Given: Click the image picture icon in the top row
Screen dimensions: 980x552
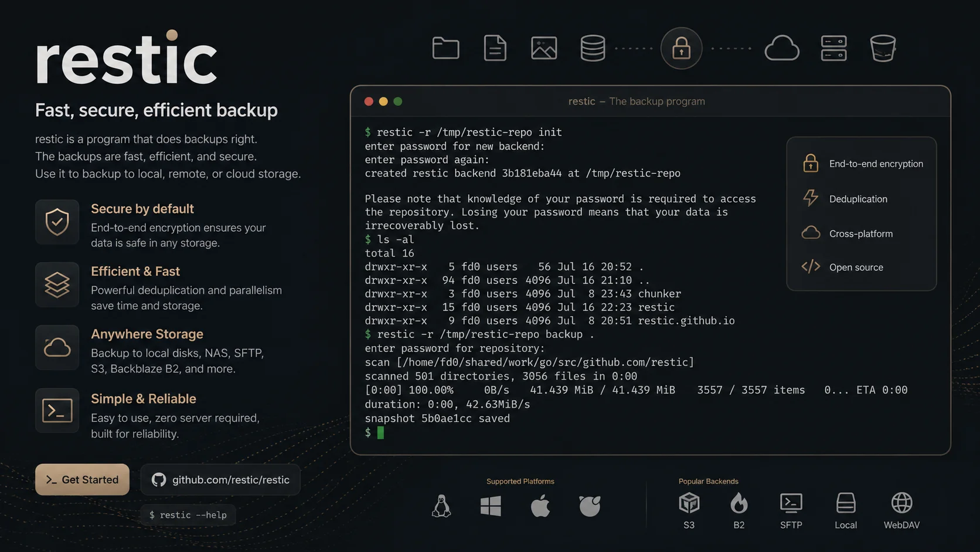Looking at the screenshot, I should (x=544, y=48).
